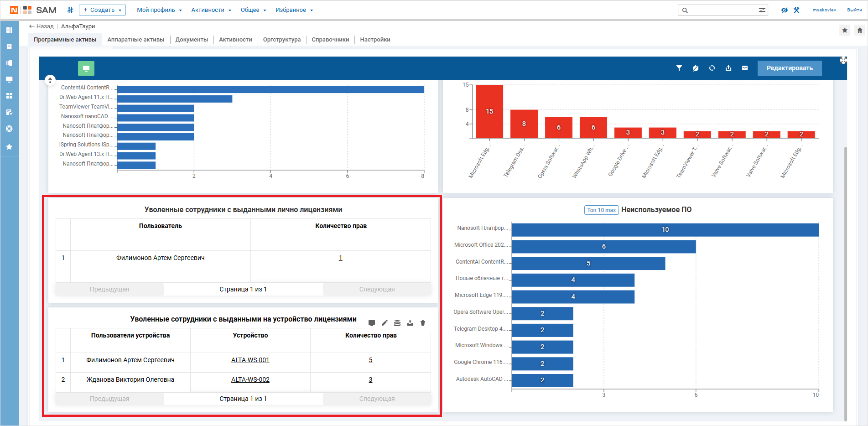Click the myakovlev user name
The height and width of the screenshot is (426, 868).
tap(824, 10)
